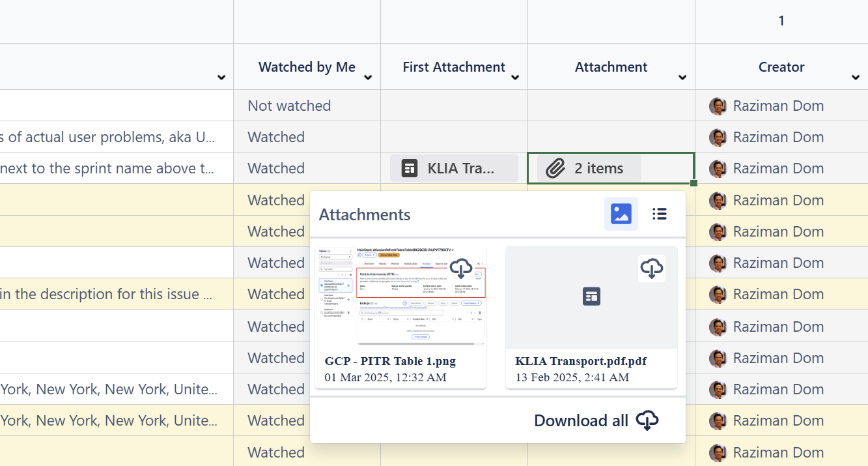Click Raziman Dom's avatar in the first row
Viewport: 868px width, 466px height.
click(718, 106)
